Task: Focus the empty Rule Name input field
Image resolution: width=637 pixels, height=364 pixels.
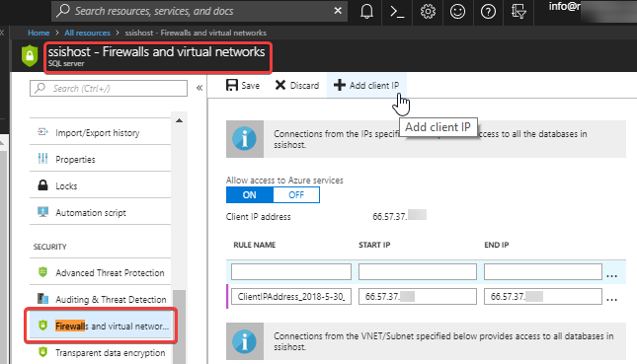Action: (x=291, y=272)
